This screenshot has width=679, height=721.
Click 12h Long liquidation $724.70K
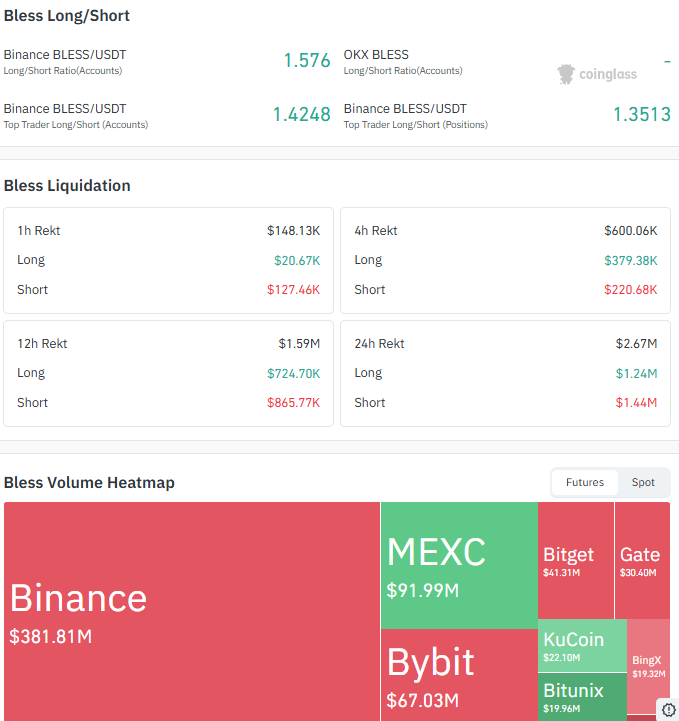pos(293,374)
